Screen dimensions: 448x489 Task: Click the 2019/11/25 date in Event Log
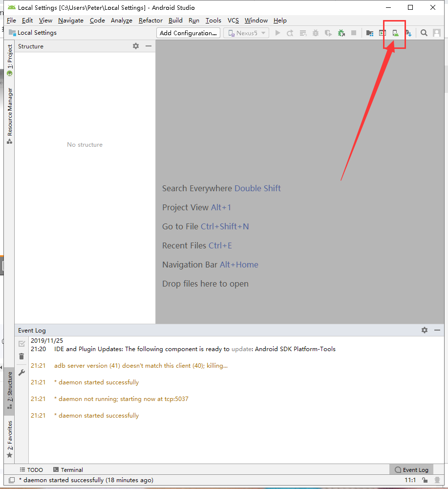click(x=47, y=340)
